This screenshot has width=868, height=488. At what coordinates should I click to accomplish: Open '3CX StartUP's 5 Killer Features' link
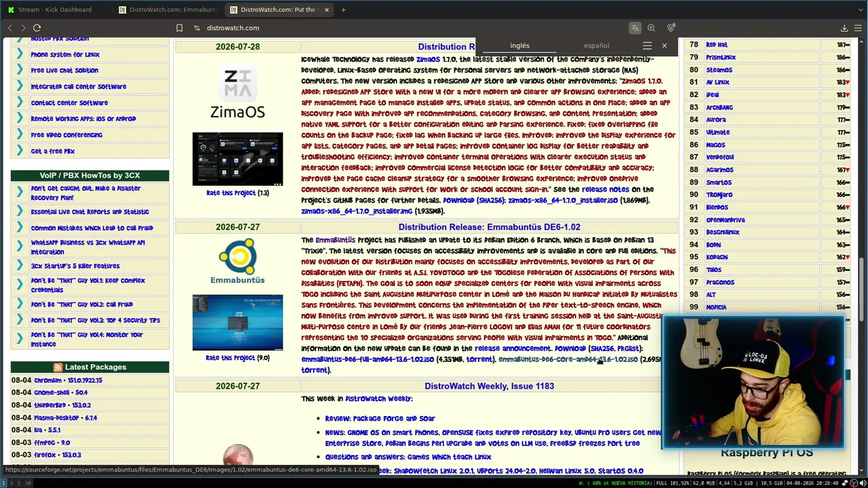[x=75, y=266]
